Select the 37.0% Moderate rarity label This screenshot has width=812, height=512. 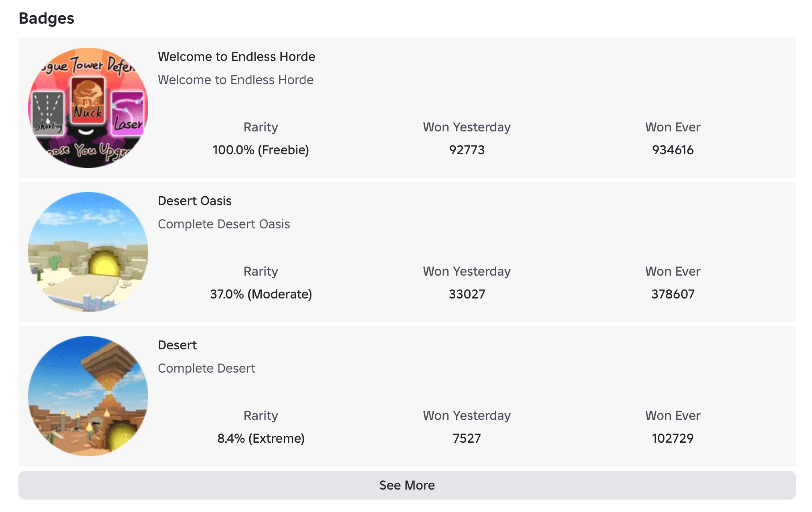261,294
